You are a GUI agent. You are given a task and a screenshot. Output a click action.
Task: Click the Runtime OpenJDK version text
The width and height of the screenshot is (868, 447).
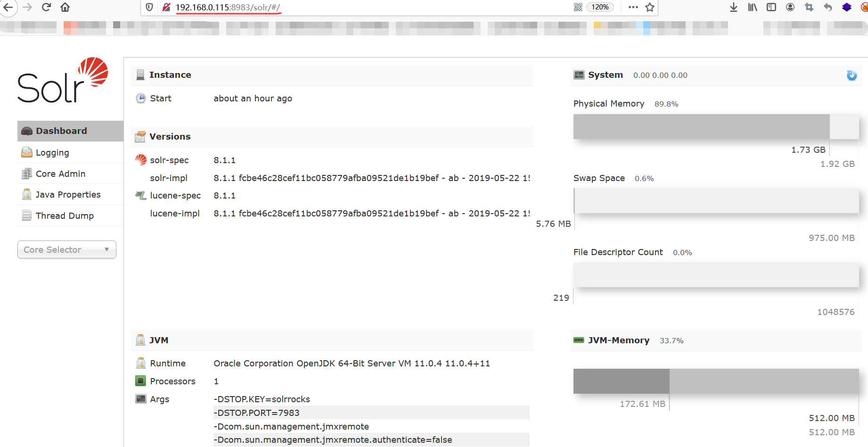352,363
